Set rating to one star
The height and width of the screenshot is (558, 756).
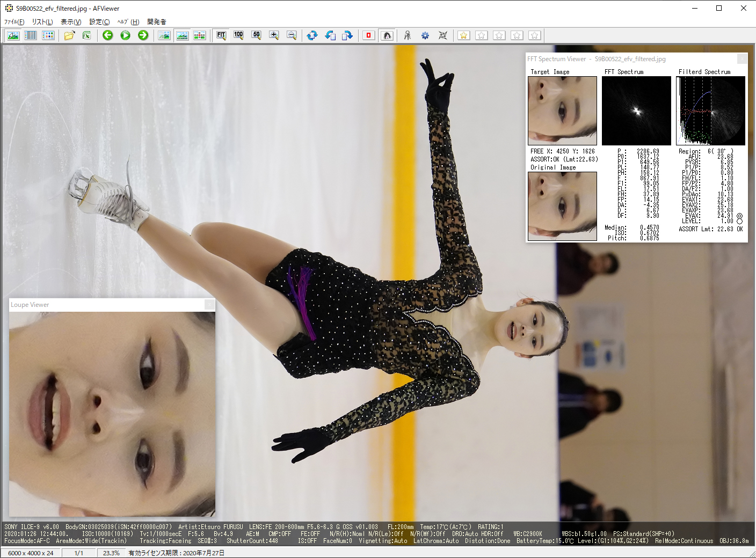[x=464, y=35]
